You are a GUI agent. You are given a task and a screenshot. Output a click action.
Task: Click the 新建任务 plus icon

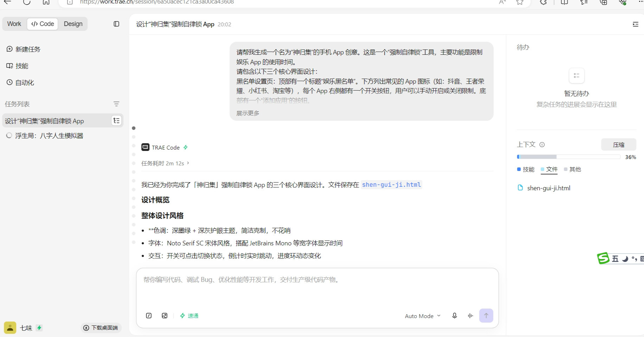point(9,49)
